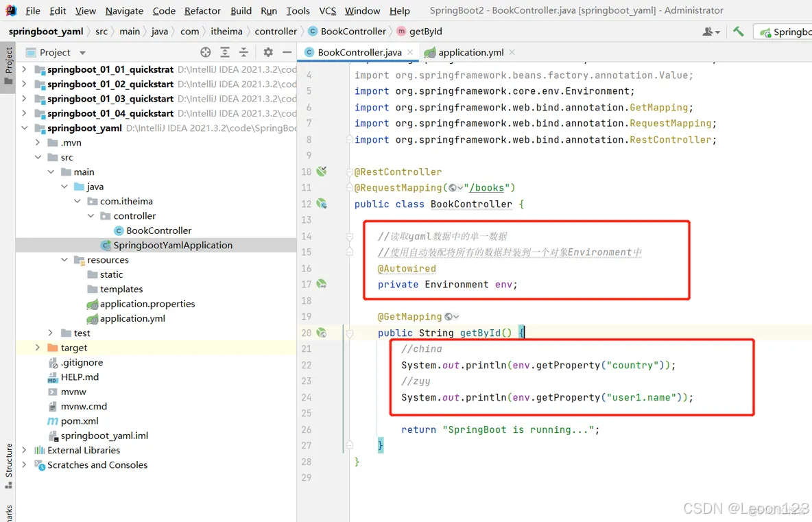Collapse the springboot_yaml module
Screen dimensions: 812x522
pos(24,128)
